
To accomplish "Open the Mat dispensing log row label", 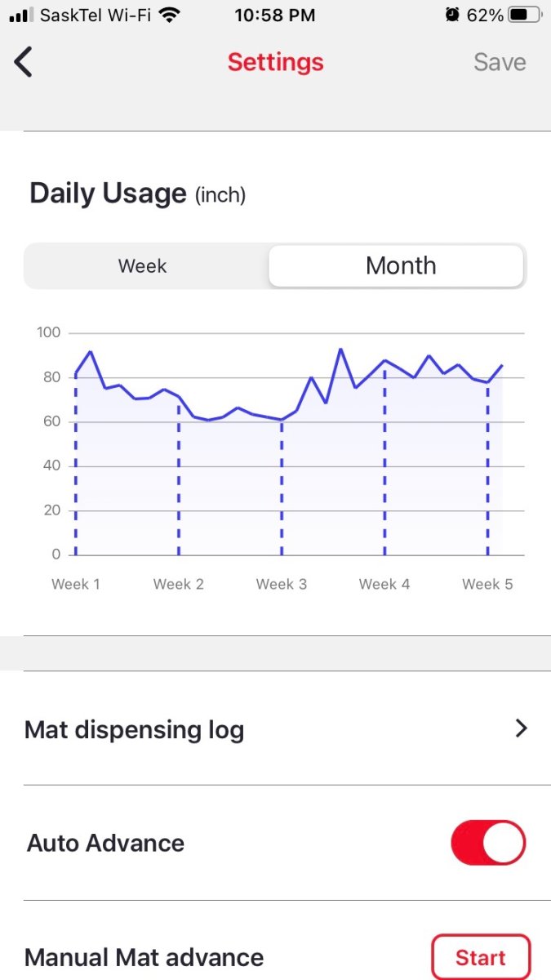I will (x=135, y=729).
